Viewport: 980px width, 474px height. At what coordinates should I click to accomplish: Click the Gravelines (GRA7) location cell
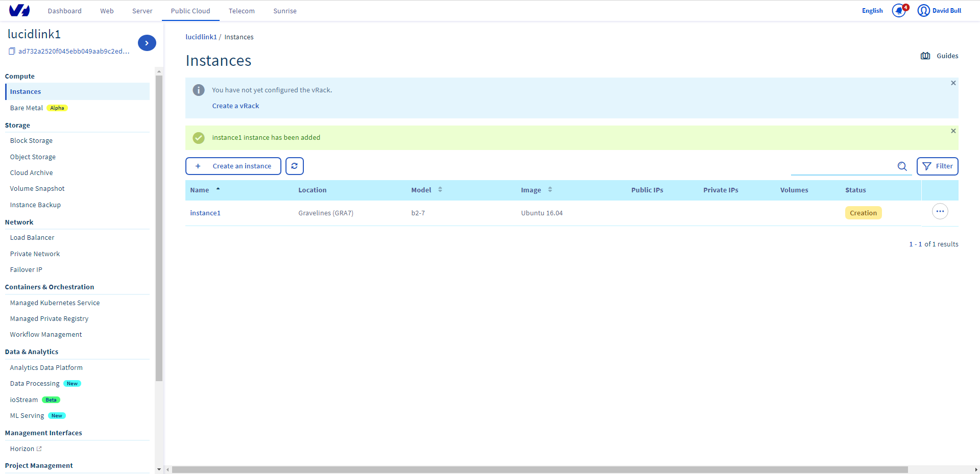[326, 213]
